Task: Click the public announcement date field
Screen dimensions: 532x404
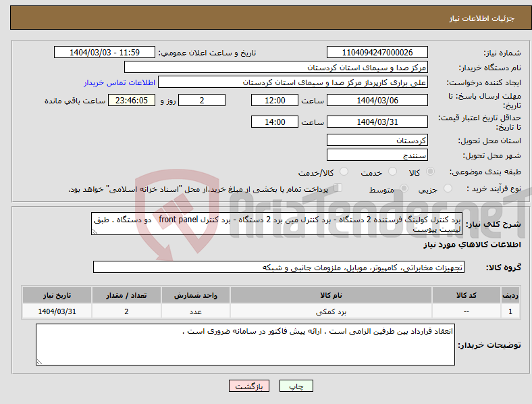Action: [105, 52]
